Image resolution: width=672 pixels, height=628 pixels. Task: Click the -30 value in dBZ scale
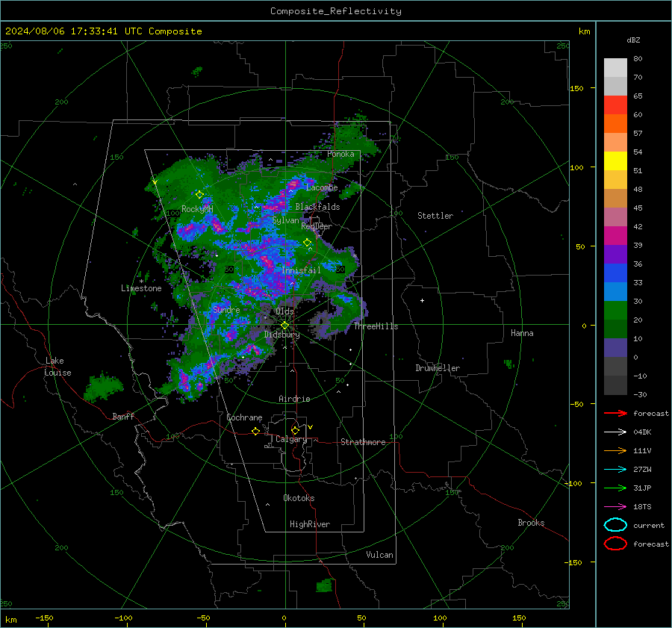pyautogui.click(x=641, y=394)
